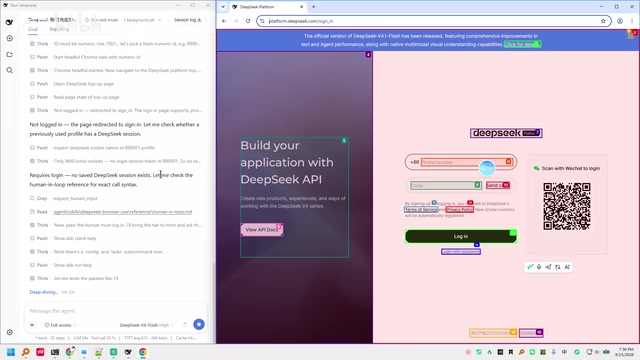The height and width of the screenshot is (360, 640).
Task: Open the red YD app on taskbar
Action: coord(40,352)
